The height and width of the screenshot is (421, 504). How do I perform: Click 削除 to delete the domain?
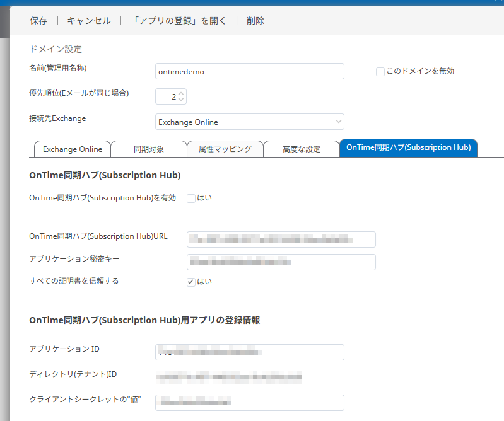[255, 21]
